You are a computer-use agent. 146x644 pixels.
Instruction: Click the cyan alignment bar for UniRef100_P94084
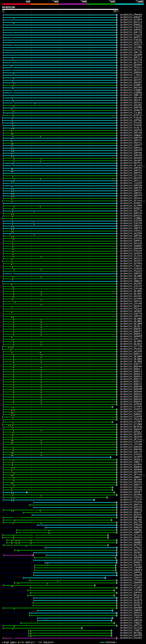(x=60, y=15)
